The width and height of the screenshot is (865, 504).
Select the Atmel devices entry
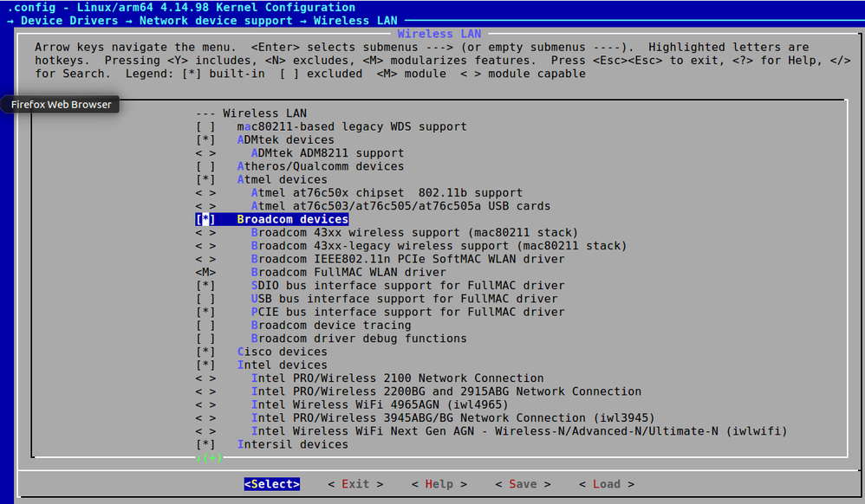[x=283, y=180]
